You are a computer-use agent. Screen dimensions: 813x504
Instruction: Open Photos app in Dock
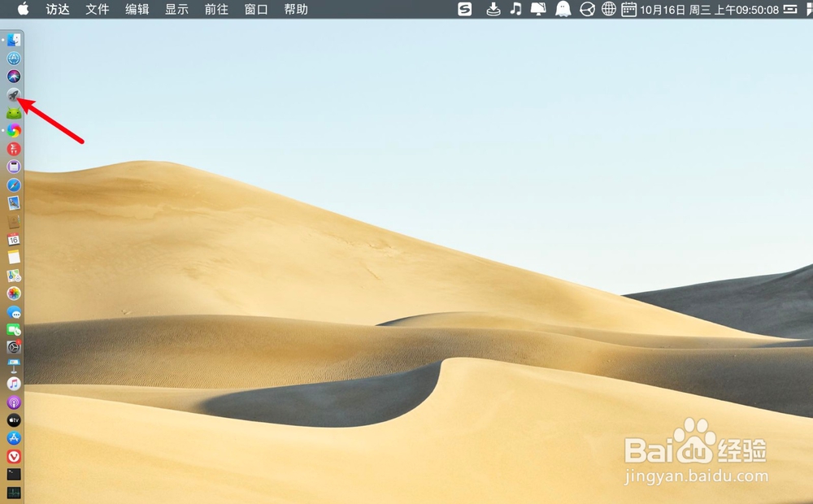pyautogui.click(x=14, y=293)
